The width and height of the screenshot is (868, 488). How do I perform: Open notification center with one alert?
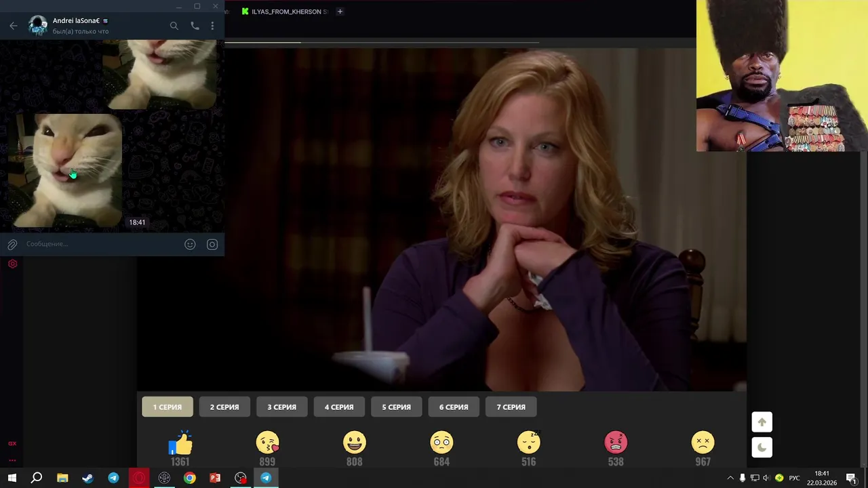(852, 478)
